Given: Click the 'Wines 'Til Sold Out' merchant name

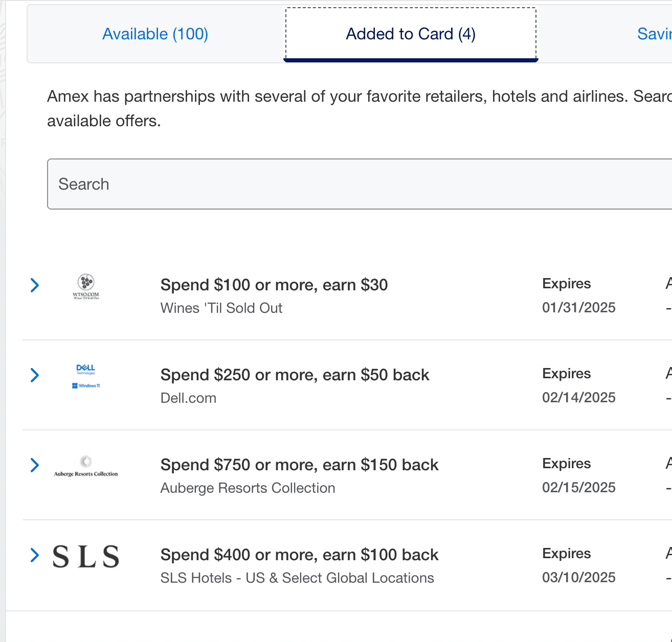Looking at the screenshot, I should (x=221, y=308).
